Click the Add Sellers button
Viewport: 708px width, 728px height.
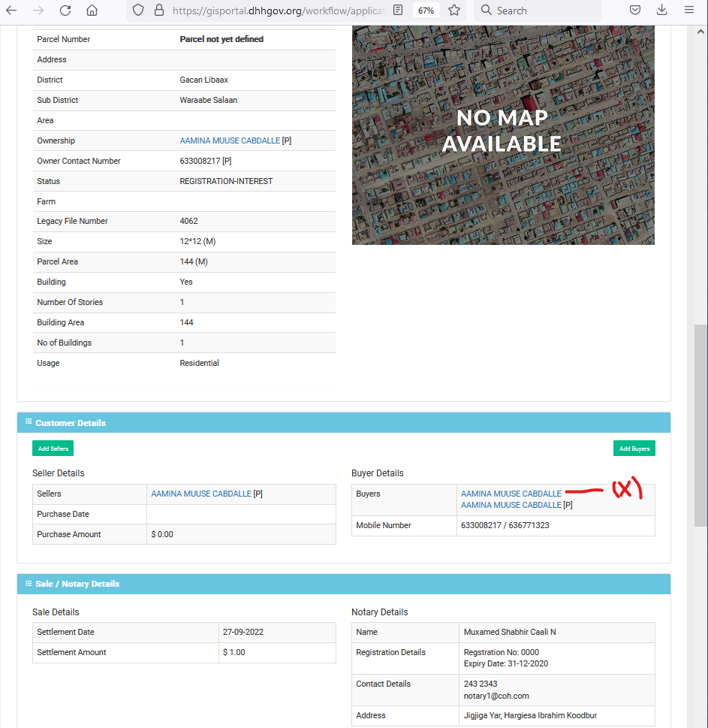click(53, 449)
